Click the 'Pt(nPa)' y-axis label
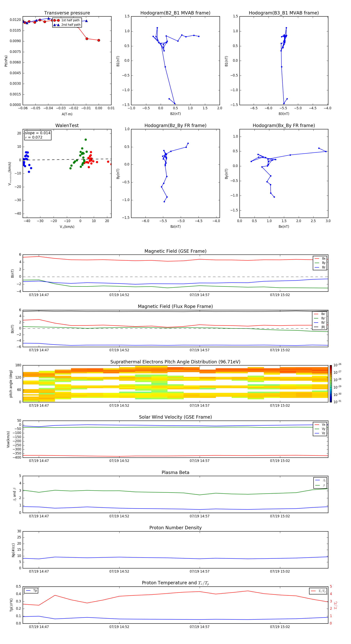The image size is (351, 644). [x=6, y=61]
